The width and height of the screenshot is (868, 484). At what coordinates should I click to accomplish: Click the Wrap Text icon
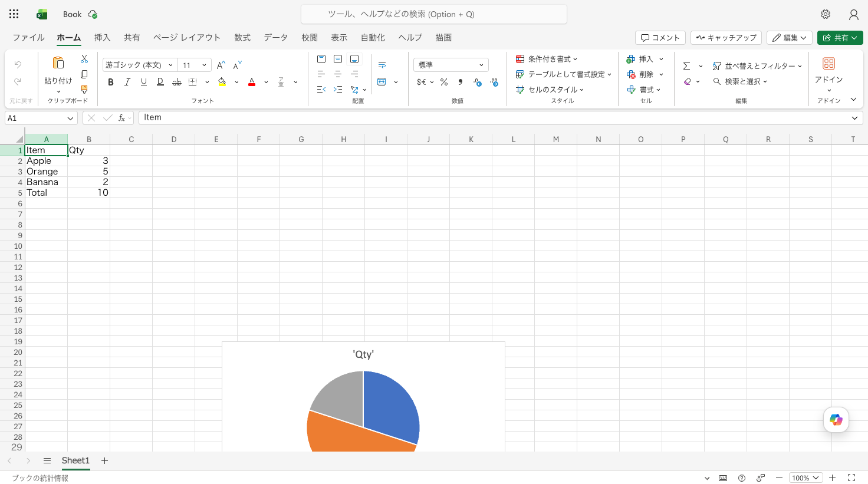pos(382,65)
